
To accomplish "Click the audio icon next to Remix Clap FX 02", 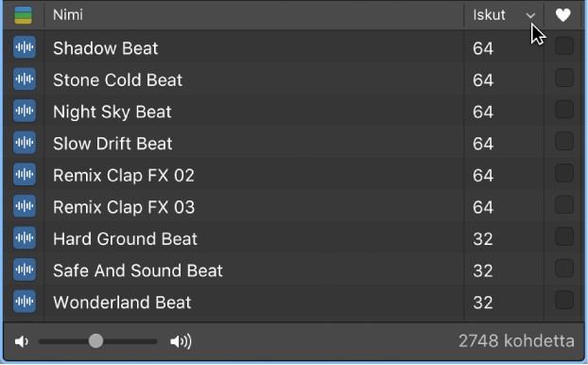I will [25, 174].
